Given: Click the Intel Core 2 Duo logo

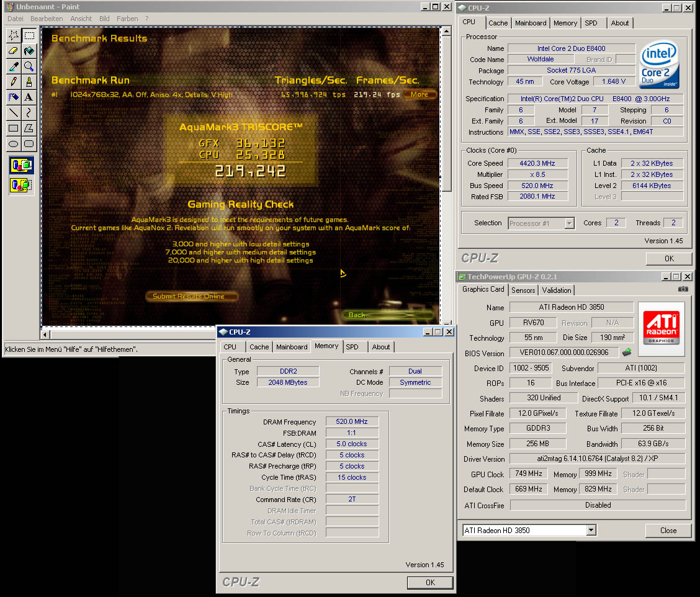Looking at the screenshot, I should [660, 65].
